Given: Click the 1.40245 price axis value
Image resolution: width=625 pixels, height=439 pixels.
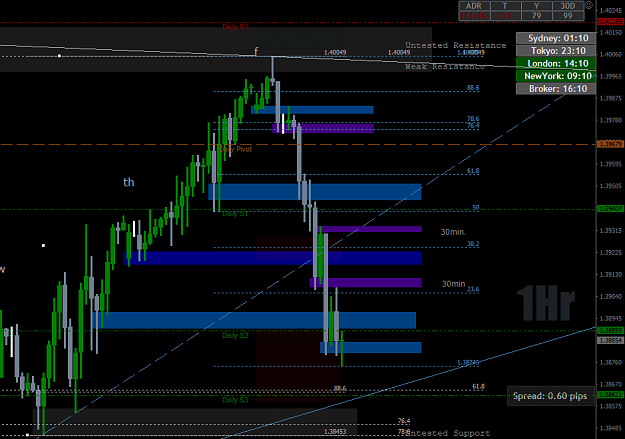Looking at the screenshot, I should click(x=611, y=10).
